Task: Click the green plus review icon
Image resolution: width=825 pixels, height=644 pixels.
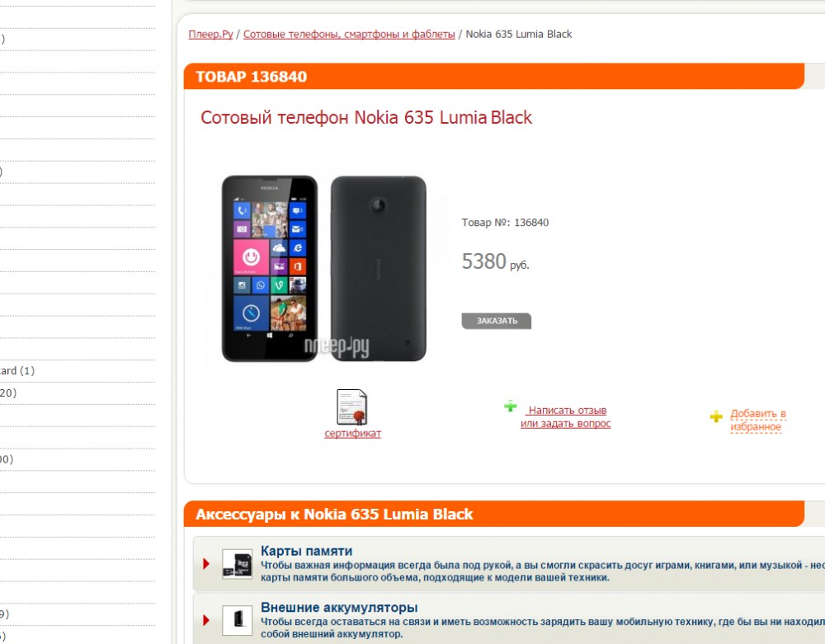Action: (x=510, y=406)
